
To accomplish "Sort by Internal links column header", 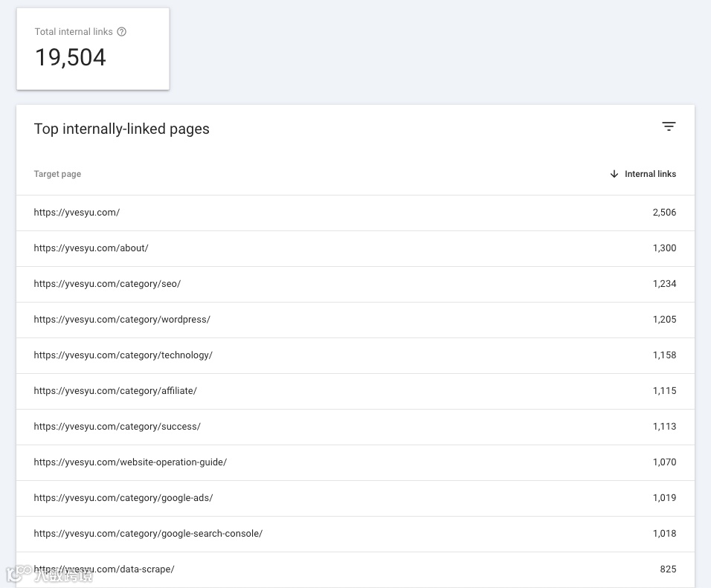I will 650,174.
